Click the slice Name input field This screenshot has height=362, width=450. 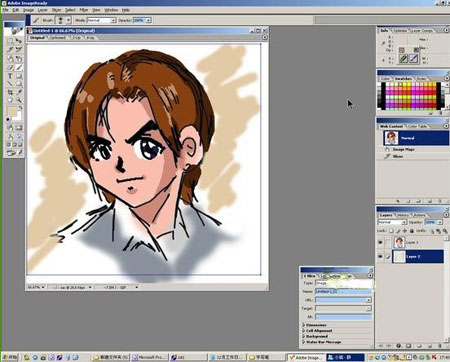coord(343,291)
